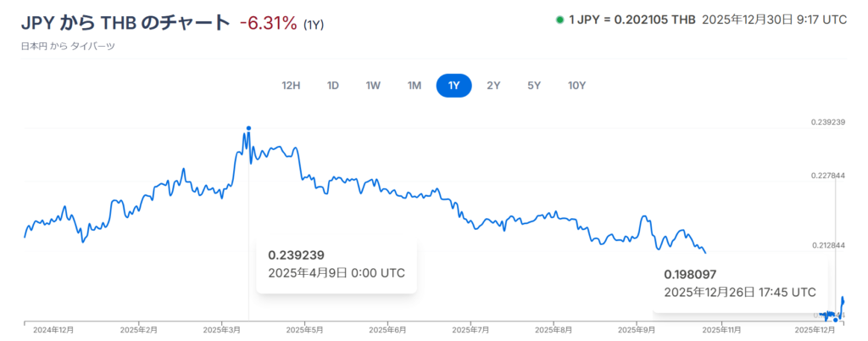868x341 pixels.
Task: Click the JPY から THB のチャート title
Action: pyautogui.click(x=125, y=23)
